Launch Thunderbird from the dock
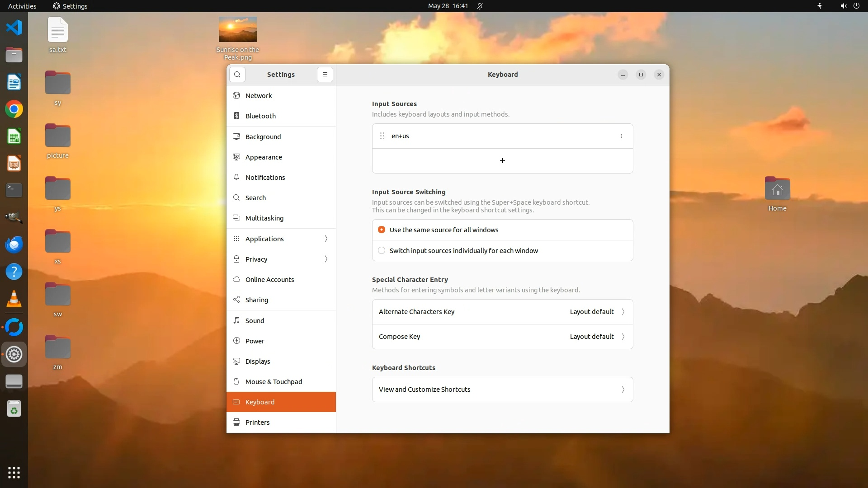868x488 pixels. click(x=14, y=244)
